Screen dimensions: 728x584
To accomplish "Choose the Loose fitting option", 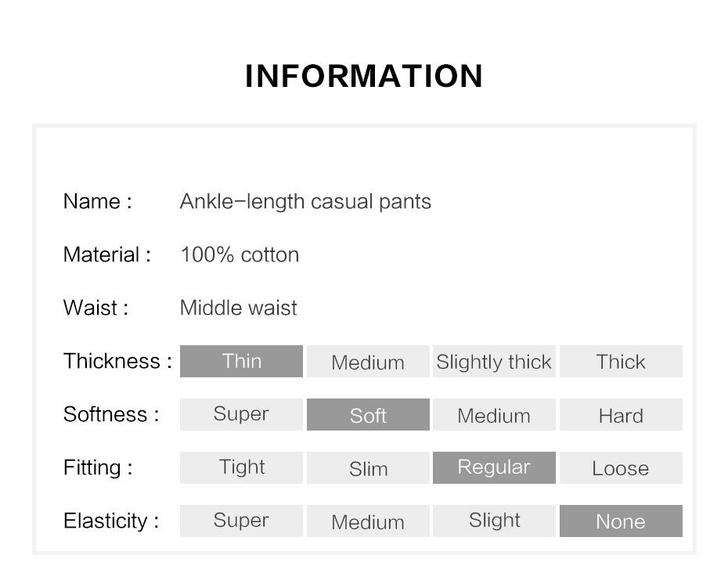I will [x=621, y=467].
